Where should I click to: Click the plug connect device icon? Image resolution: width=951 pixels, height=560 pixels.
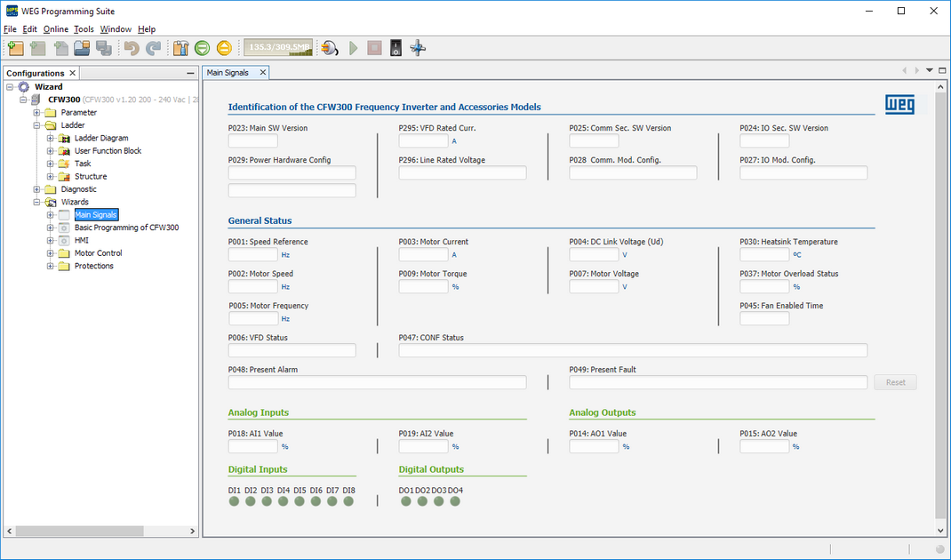coord(330,48)
